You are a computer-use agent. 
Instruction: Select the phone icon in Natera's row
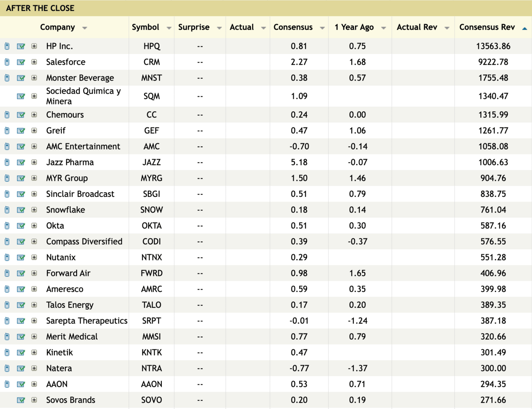click(x=7, y=369)
